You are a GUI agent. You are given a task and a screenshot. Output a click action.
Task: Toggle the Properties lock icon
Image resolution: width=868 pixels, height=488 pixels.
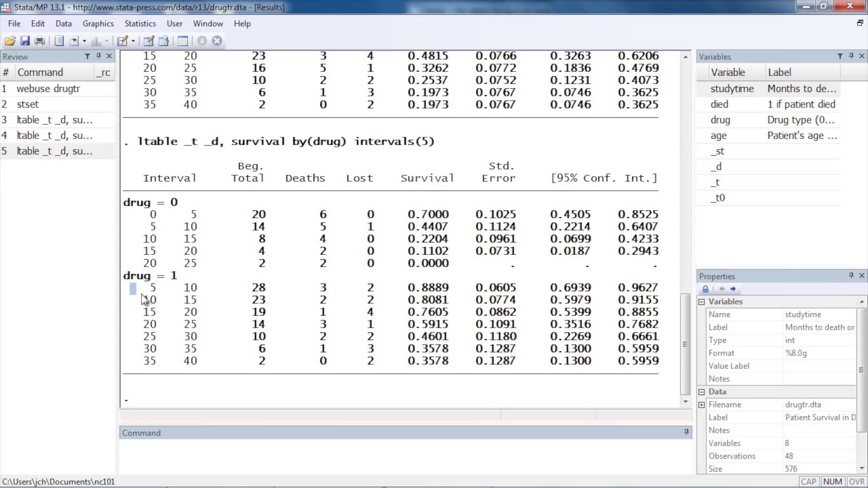click(705, 289)
